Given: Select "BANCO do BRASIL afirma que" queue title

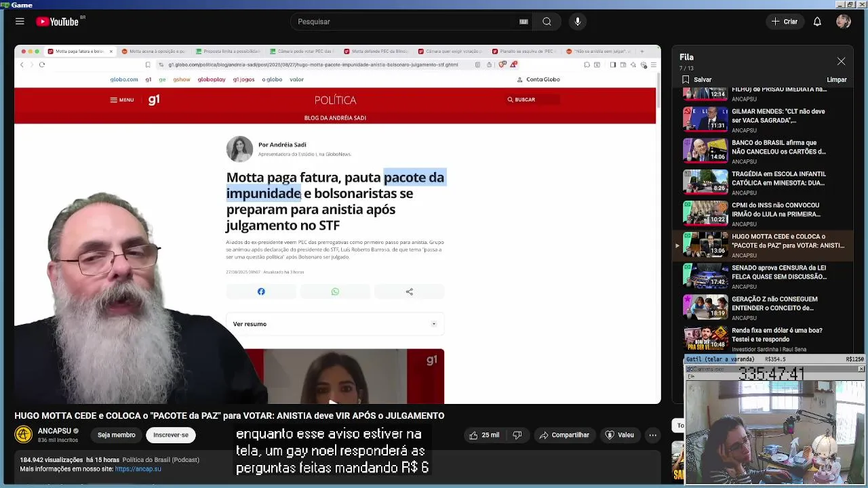Looking at the screenshot, I should tap(778, 147).
